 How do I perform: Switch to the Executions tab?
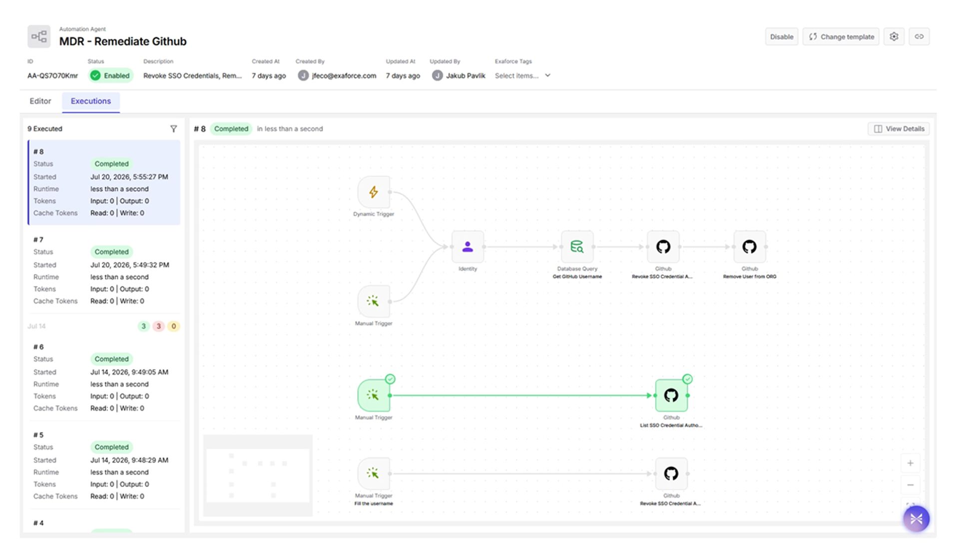point(91,101)
